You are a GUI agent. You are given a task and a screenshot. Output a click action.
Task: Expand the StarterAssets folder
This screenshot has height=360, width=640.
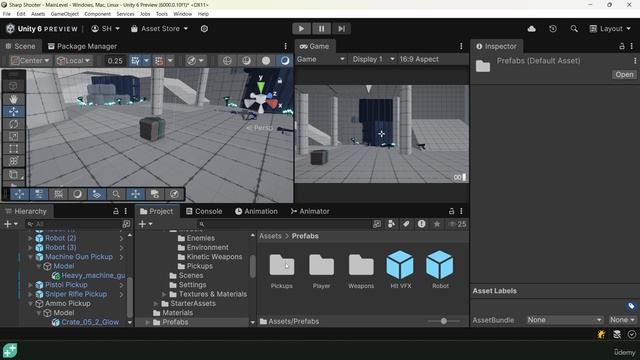click(x=156, y=304)
